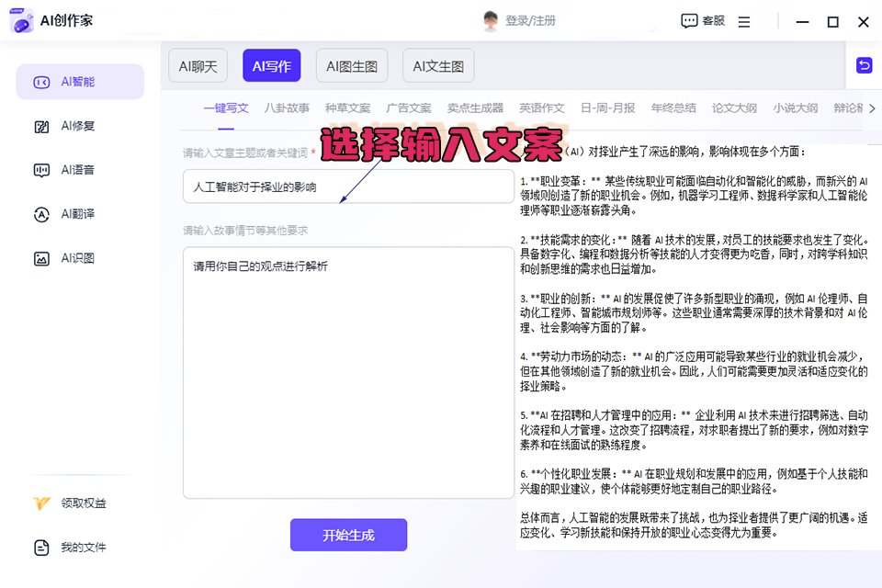Image resolution: width=882 pixels, height=588 pixels.
Task: Select the 八卦故事 sub-tab
Action: point(287,108)
